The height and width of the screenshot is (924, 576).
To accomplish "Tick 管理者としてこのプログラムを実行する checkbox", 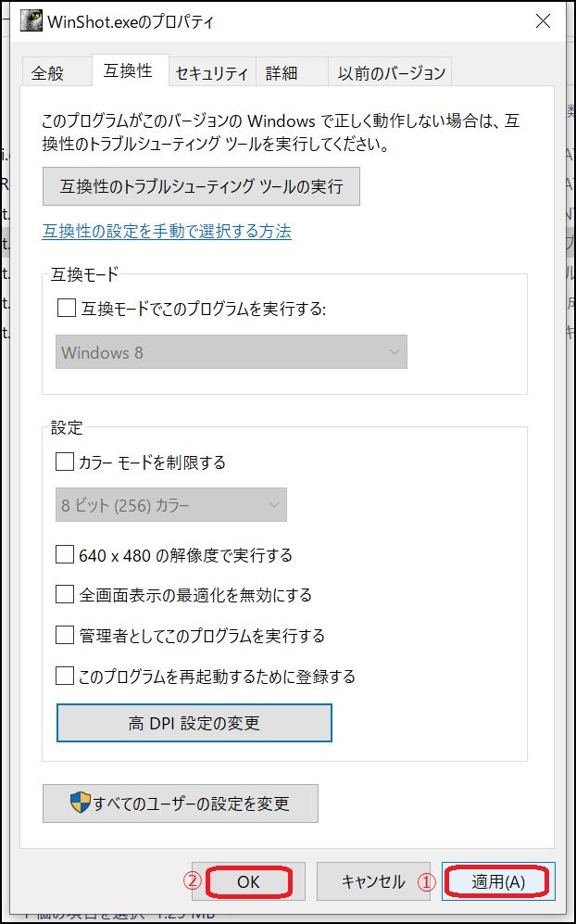I will click(65, 636).
